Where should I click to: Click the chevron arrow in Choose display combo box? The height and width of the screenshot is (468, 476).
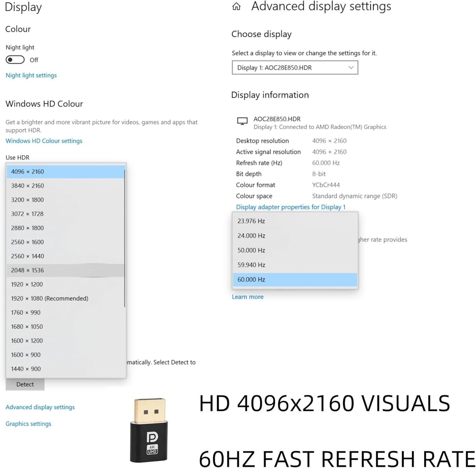(x=351, y=68)
